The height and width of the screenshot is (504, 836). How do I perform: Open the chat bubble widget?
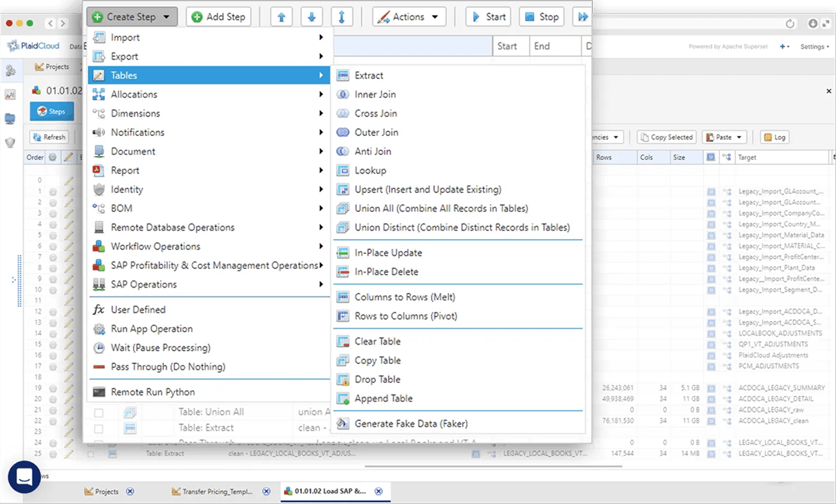coord(25,477)
